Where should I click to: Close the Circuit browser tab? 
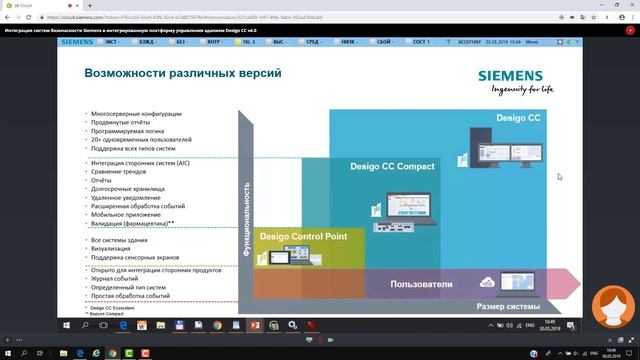[78, 6]
